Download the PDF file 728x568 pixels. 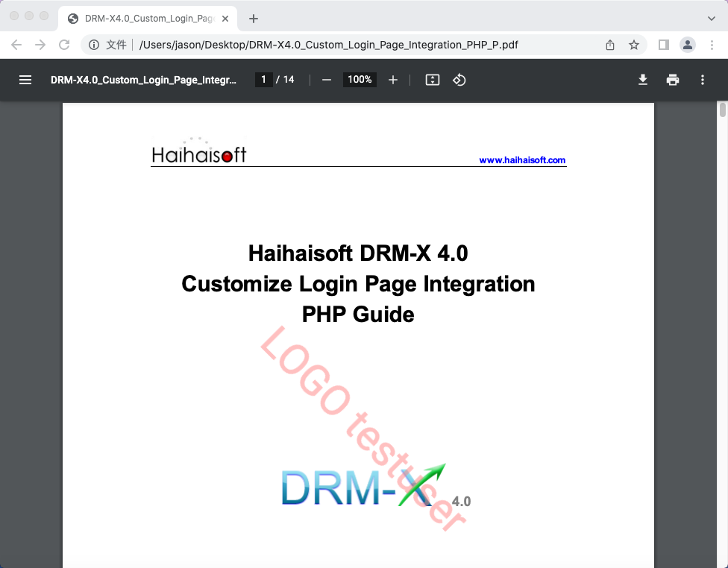click(643, 80)
